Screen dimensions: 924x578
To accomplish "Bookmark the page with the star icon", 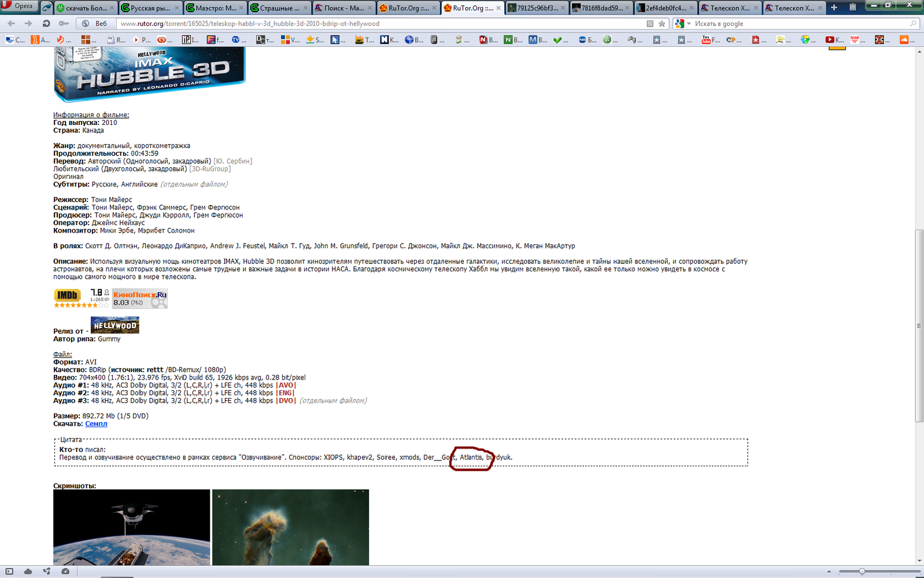I will (x=662, y=24).
